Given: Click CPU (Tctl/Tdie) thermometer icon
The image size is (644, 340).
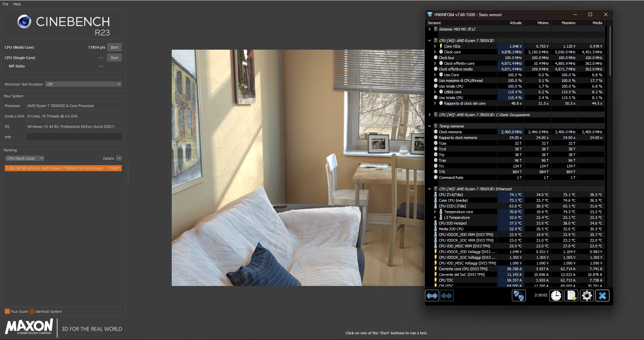Looking at the screenshot, I should pyautogui.click(x=436, y=195).
